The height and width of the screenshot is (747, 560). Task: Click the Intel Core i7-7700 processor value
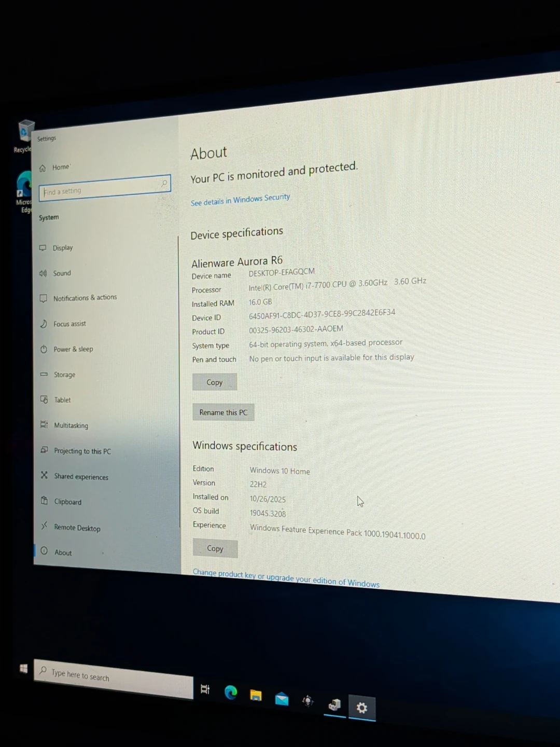[x=338, y=284]
